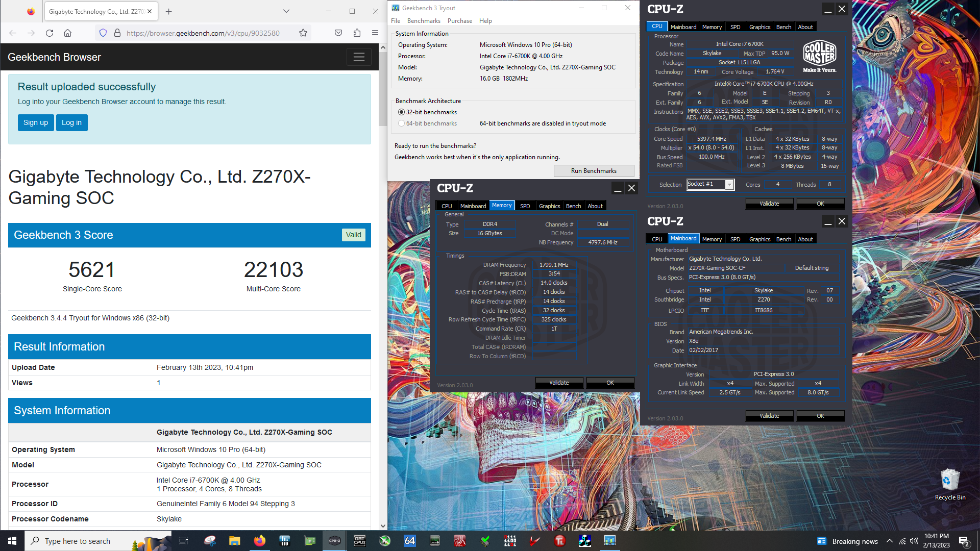The width and height of the screenshot is (980, 551).
Task: Click Validate in Mainboard CPU-Z window
Action: (x=769, y=416)
